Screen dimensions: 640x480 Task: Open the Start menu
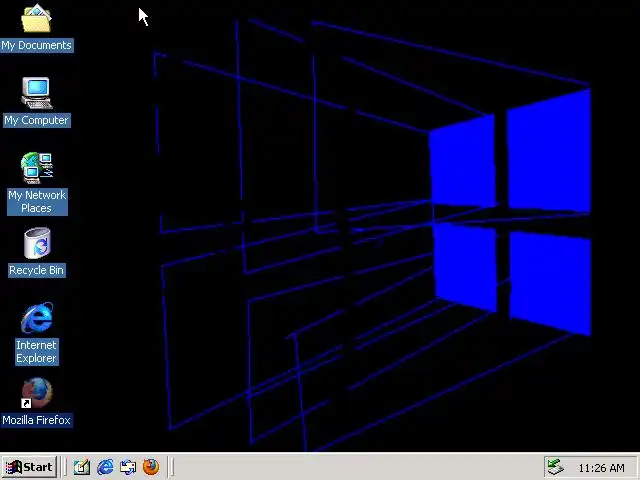click(x=29, y=467)
